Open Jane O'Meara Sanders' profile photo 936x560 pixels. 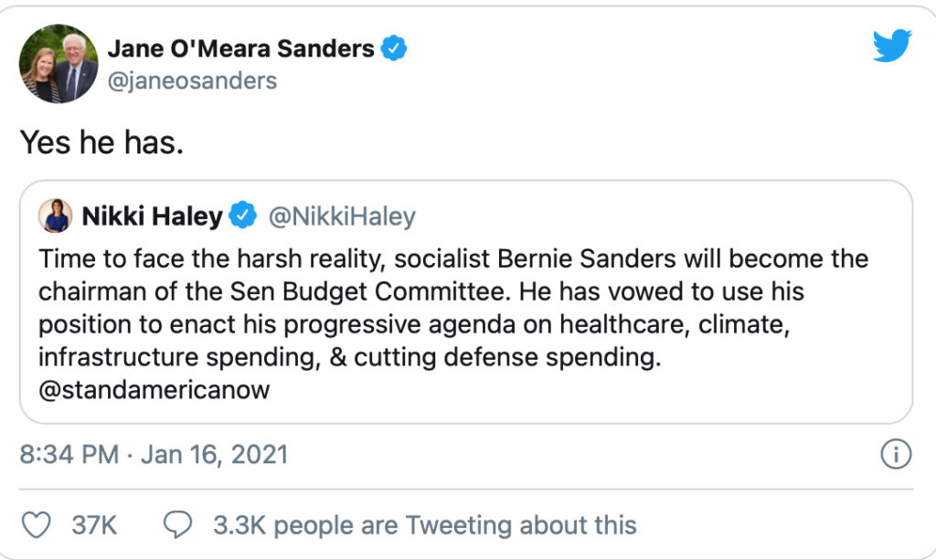click(x=58, y=64)
